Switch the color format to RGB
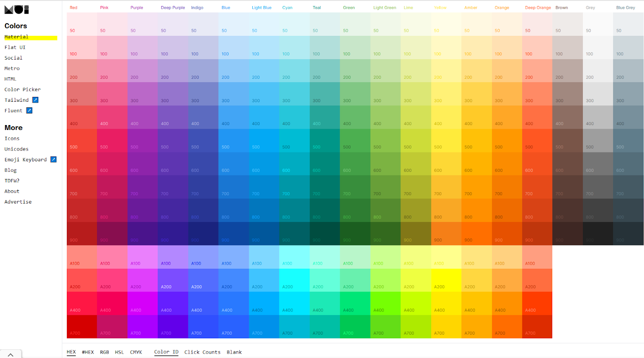Screen dimensions: 644x358 [104, 352]
